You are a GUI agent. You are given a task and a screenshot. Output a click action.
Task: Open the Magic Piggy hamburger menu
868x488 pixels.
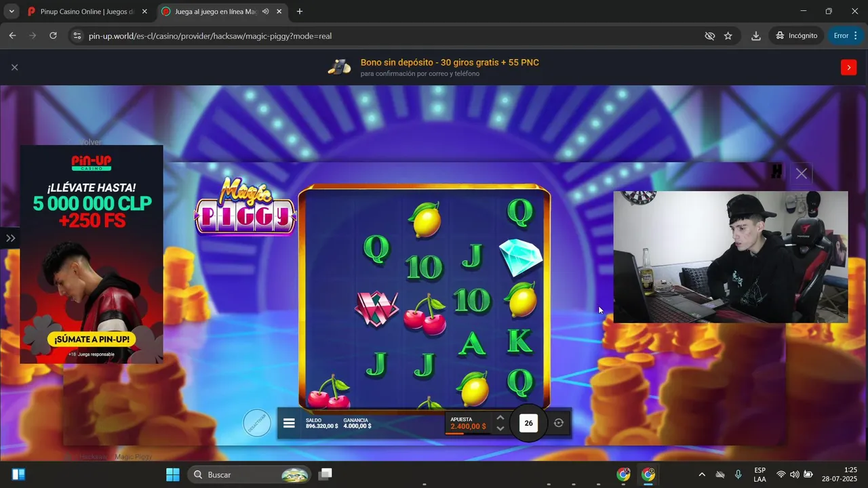coord(289,423)
